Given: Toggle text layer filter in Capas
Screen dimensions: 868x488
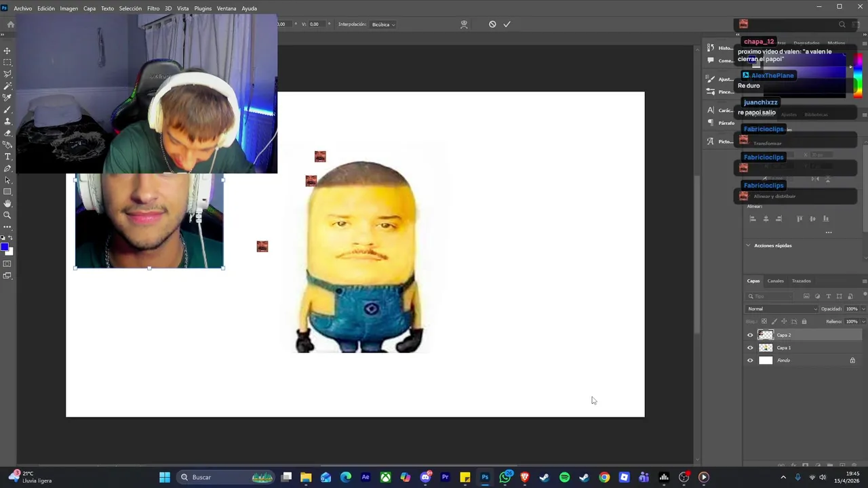Looking at the screenshot, I should point(828,296).
